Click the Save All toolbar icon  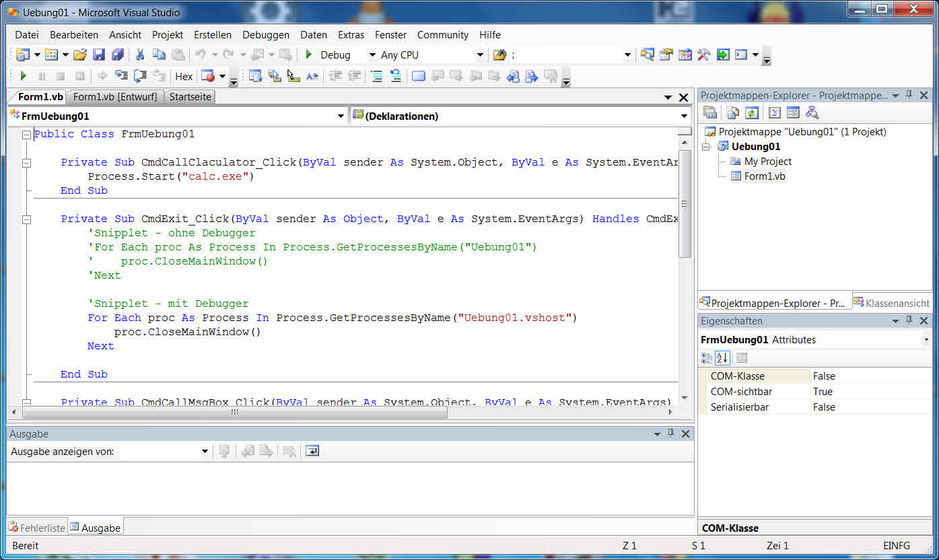tap(117, 55)
